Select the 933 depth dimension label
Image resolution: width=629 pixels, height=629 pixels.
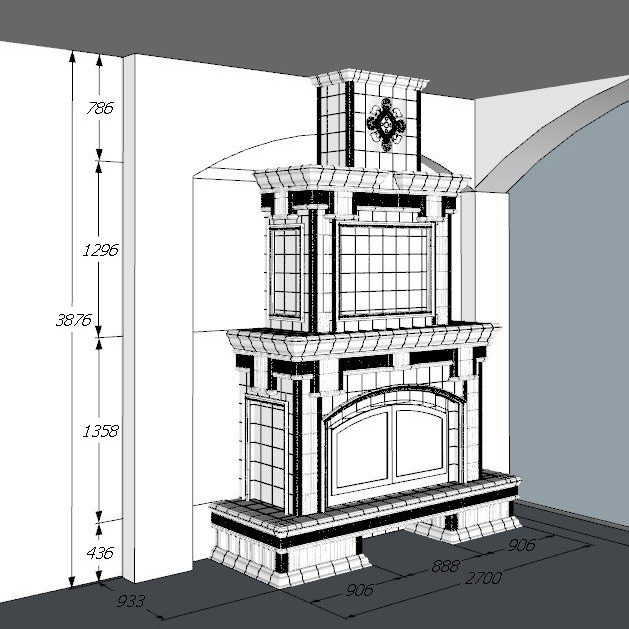[131, 601]
